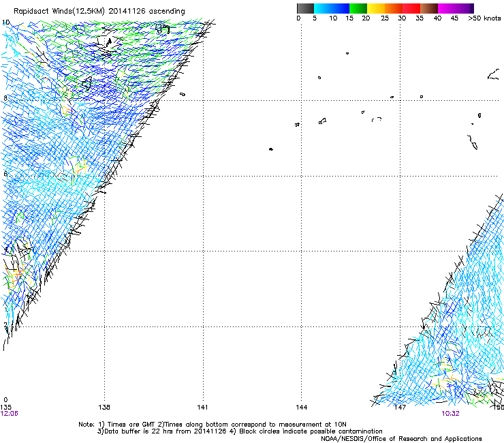Screen dimensions: 504x443
Task: Pick the gray segment of the wind speed color bar
Action: coord(305,8)
